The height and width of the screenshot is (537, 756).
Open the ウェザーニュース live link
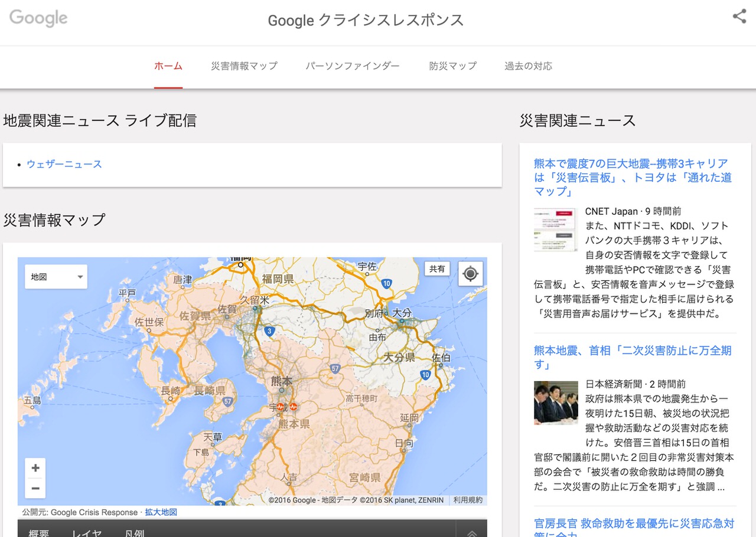64,164
